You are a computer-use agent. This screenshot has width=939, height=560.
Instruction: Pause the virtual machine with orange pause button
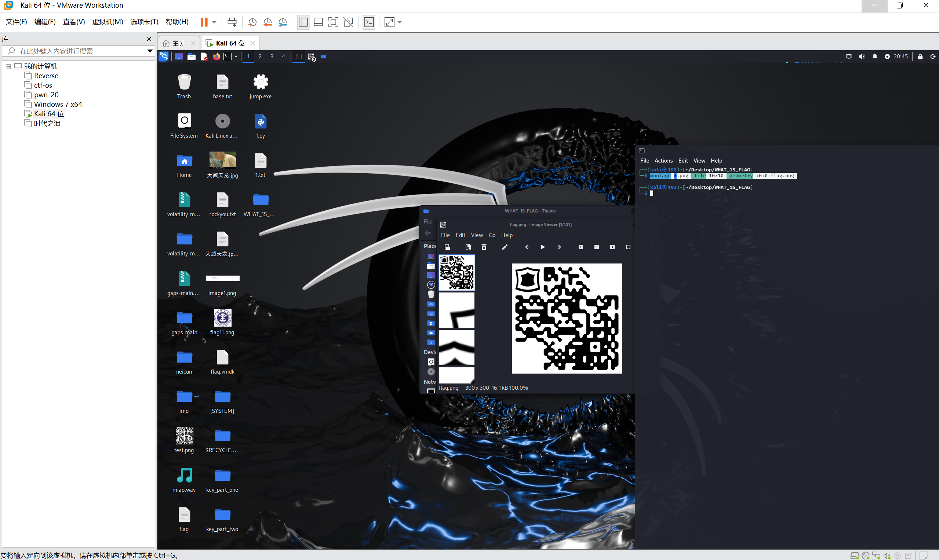[x=204, y=22]
